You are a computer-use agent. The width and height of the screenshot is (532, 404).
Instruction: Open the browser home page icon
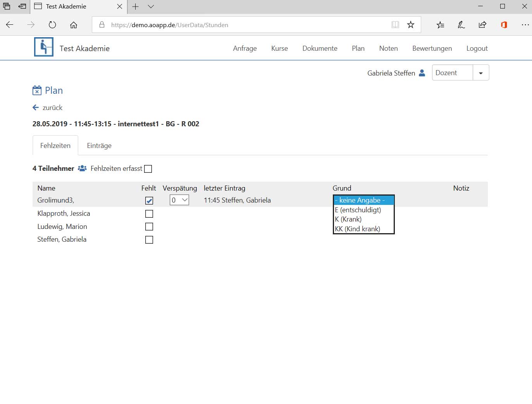pos(74,25)
